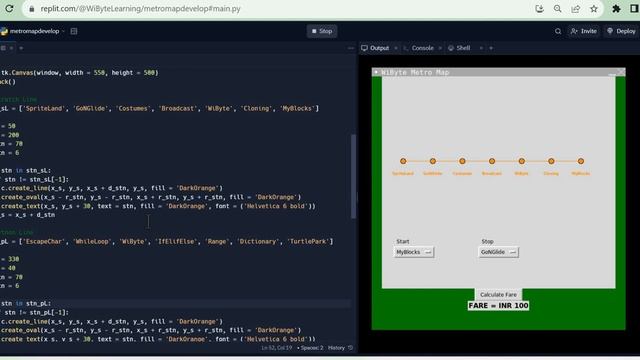Add a new editor tab with plus

coord(21,48)
